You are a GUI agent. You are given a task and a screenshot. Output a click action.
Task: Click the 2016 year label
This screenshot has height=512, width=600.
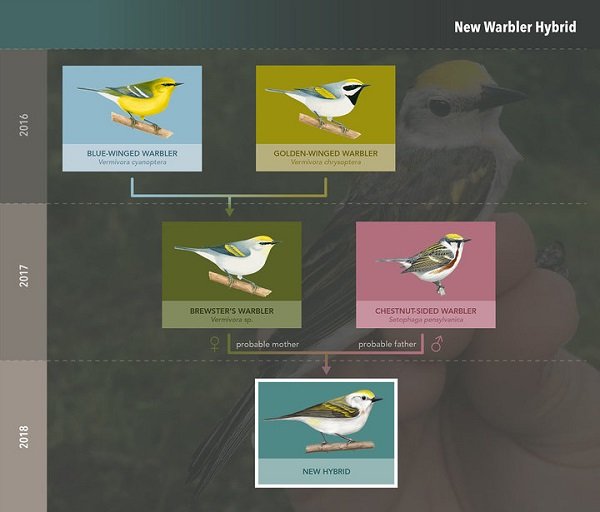point(23,126)
